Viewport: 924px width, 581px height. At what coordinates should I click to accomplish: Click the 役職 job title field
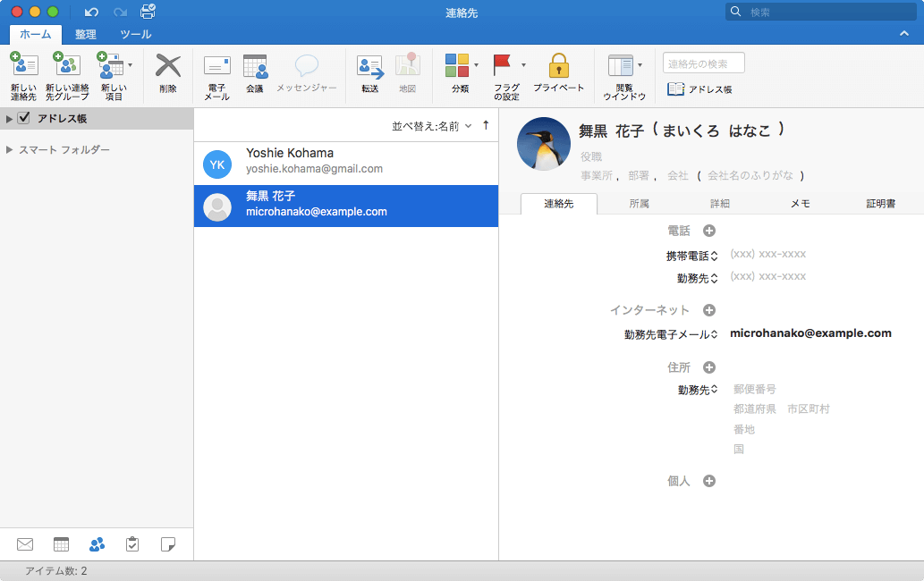[x=591, y=156]
